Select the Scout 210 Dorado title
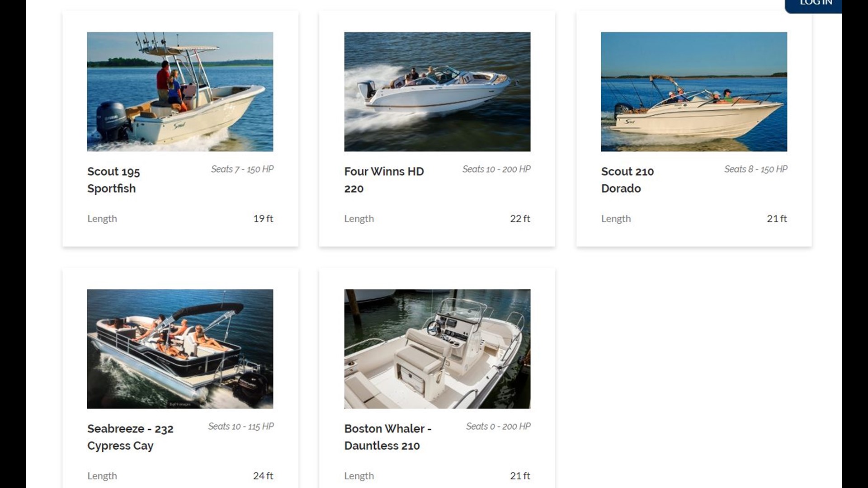Viewport: 868px width, 488px height. click(627, 180)
